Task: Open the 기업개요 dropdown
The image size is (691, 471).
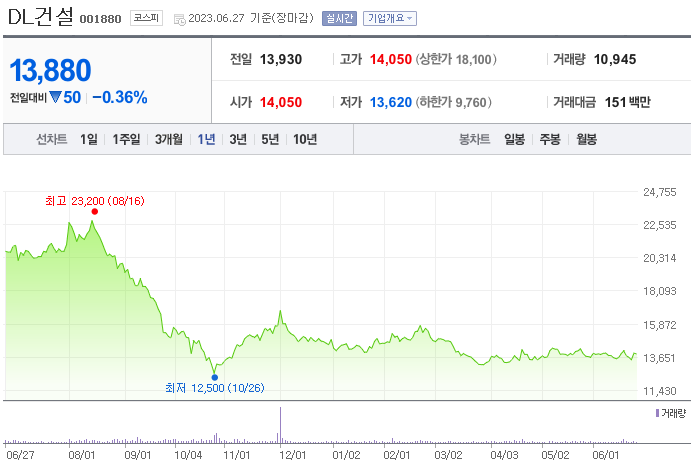Action: (x=390, y=18)
